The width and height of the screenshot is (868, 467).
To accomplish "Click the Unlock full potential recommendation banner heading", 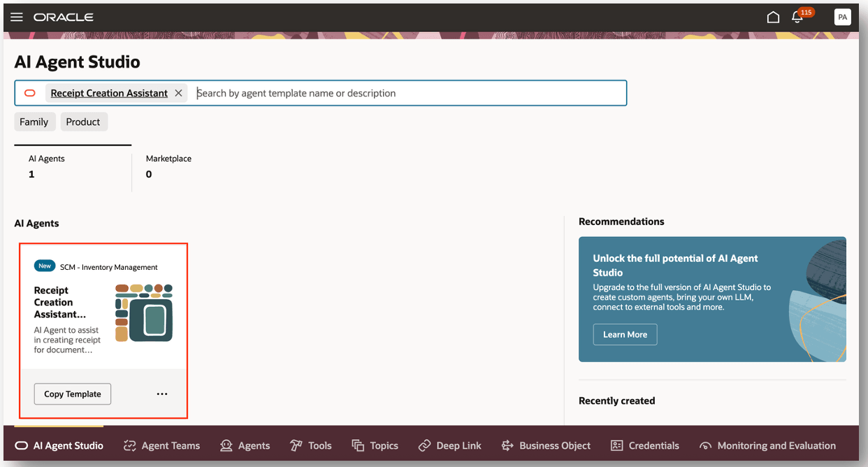I will click(x=675, y=265).
